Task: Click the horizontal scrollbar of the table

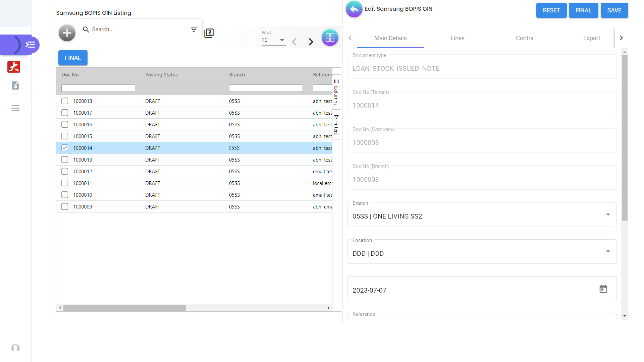Action: pos(125,308)
